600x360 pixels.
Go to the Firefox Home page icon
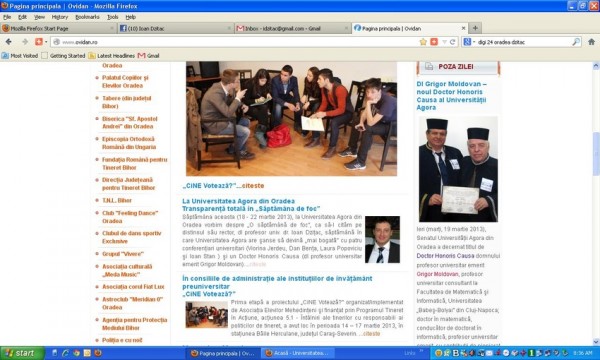point(591,42)
